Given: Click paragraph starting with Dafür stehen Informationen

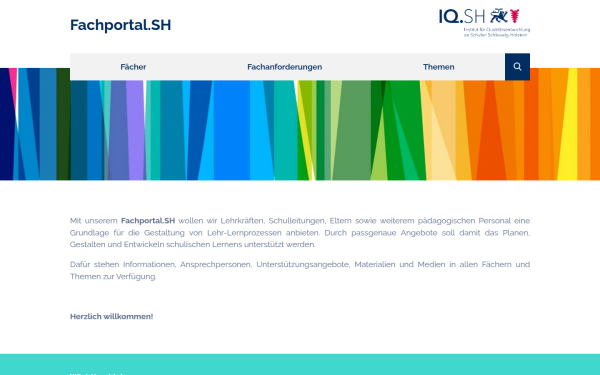Looking at the screenshot, I should click(x=300, y=270).
